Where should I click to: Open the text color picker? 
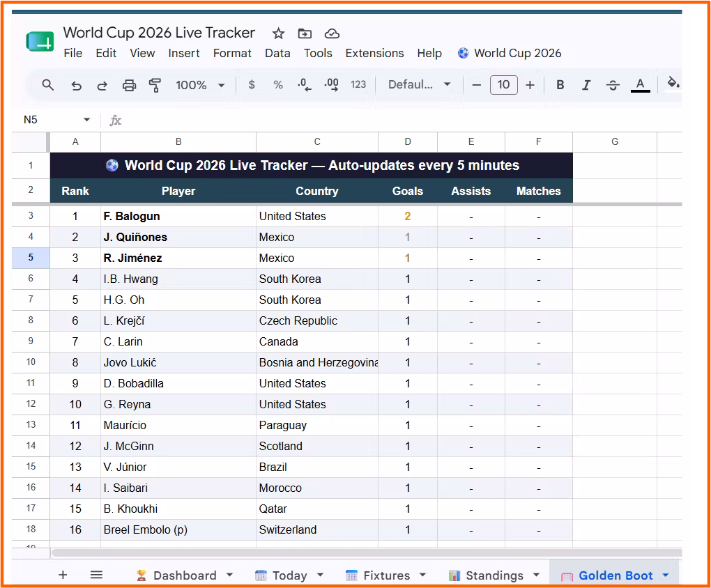click(x=641, y=85)
